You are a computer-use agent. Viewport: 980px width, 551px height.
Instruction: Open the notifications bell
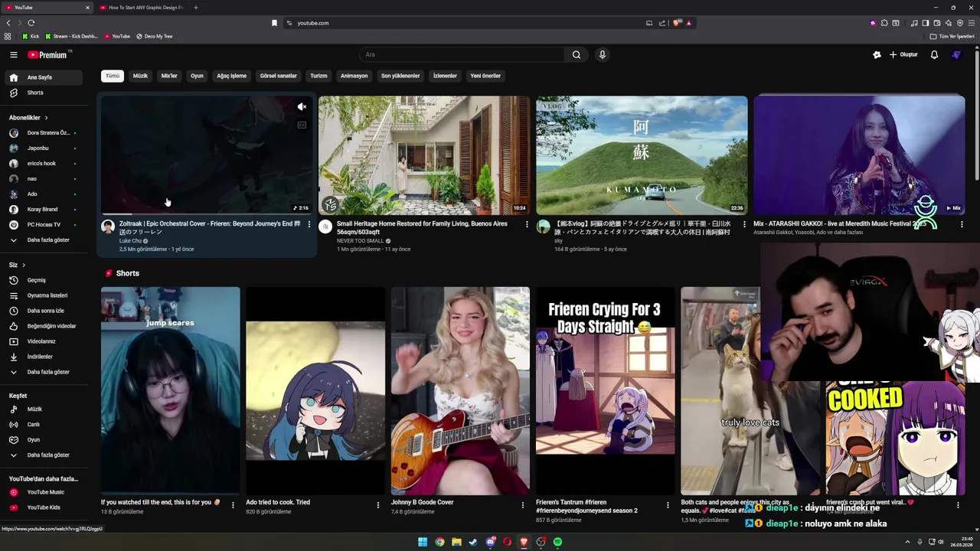click(934, 54)
